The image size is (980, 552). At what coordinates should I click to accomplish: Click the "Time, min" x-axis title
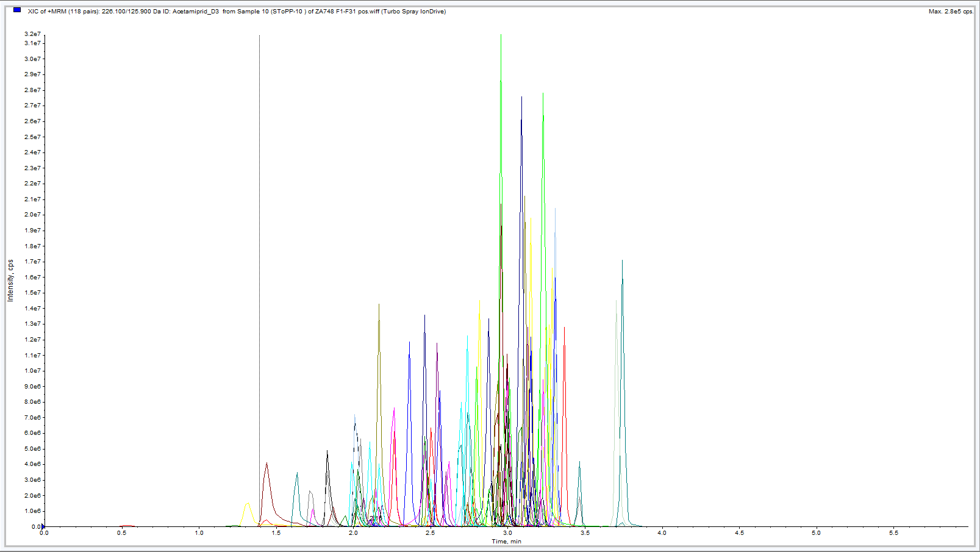(x=506, y=542)
